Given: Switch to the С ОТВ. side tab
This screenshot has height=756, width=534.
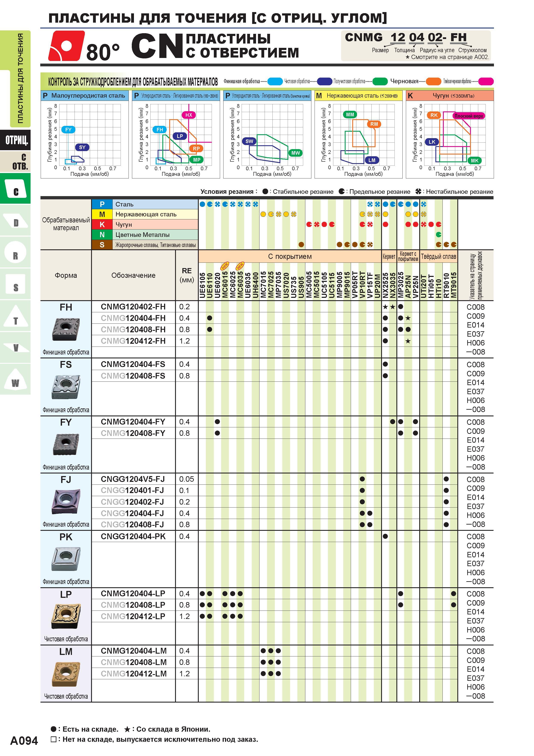Looking at the screenshot, I should coord(16,162).
